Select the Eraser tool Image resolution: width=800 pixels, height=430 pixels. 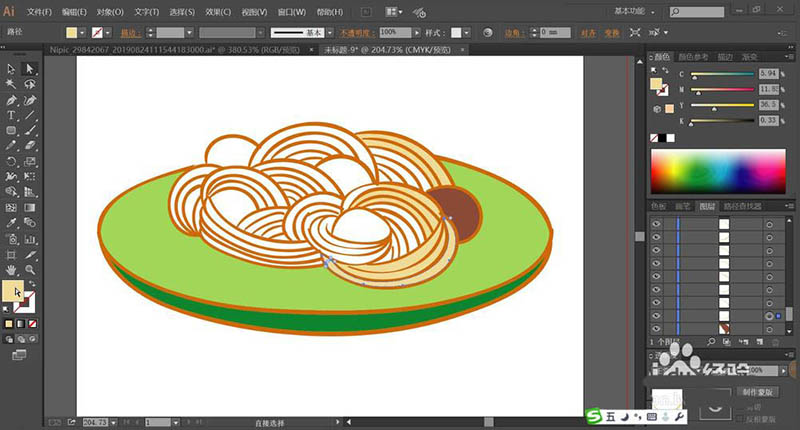pyautogui.click(x=30, y=146)
